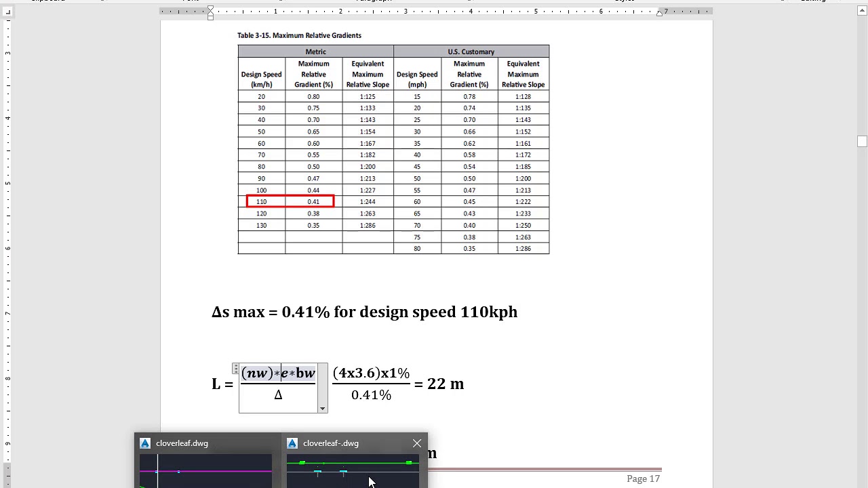Select the right indent marker on ruler

[x=659, y=13]
